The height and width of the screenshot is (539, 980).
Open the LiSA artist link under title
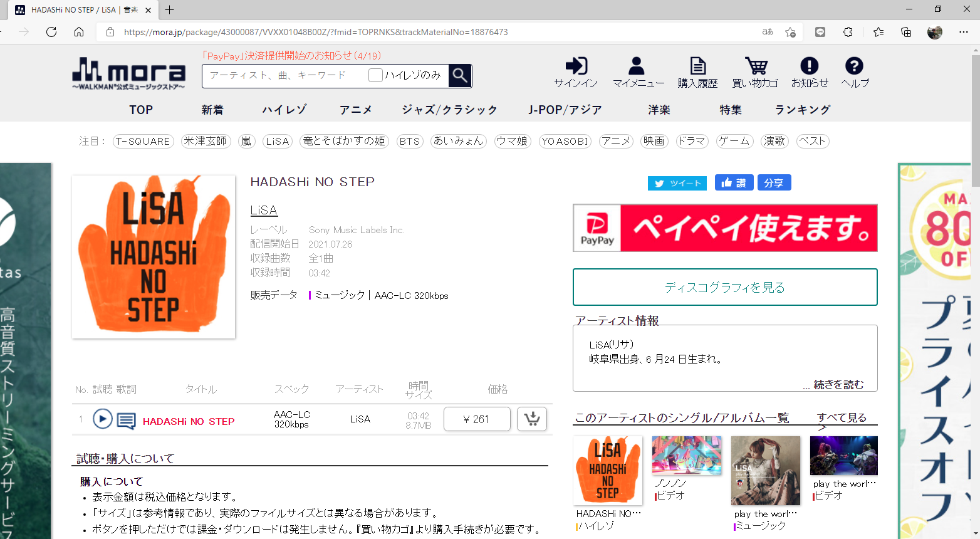[264, 211]
